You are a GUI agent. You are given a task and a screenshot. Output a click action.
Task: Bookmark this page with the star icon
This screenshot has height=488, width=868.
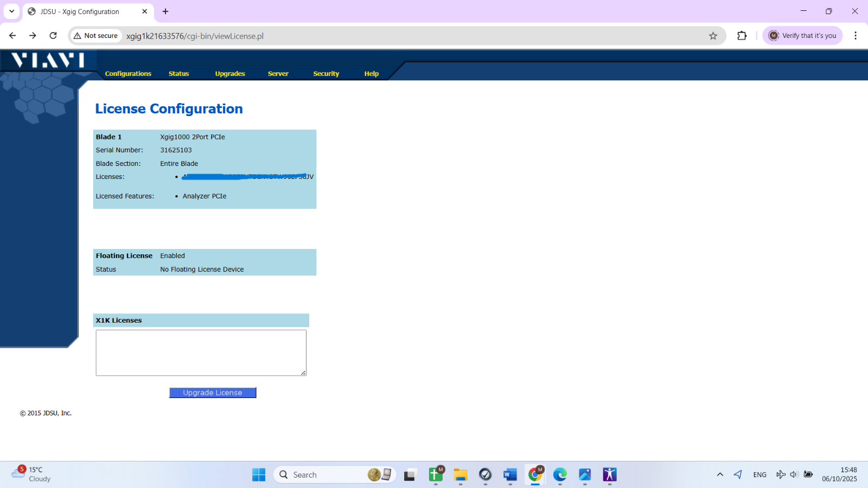coord(713,36)
